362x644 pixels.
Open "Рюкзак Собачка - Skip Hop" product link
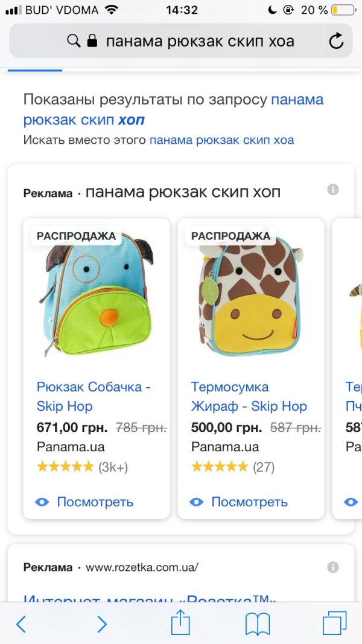tap(94, 396)
